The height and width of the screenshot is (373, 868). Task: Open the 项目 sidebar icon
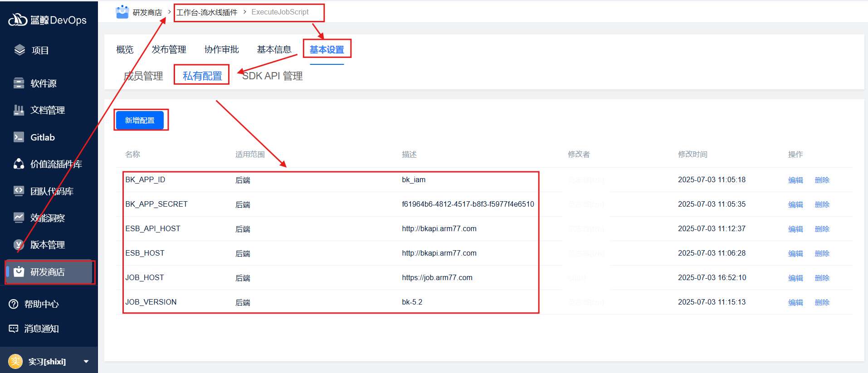click(20, 50)
